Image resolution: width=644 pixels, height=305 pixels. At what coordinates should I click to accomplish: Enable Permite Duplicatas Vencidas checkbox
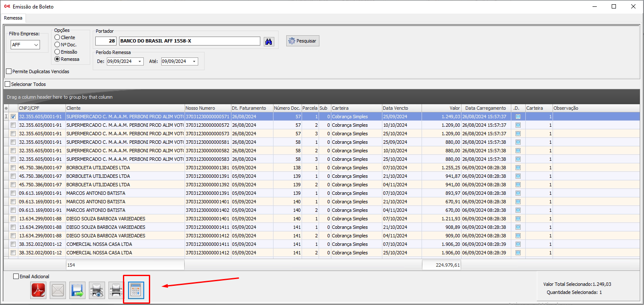(x=9, y=71)
